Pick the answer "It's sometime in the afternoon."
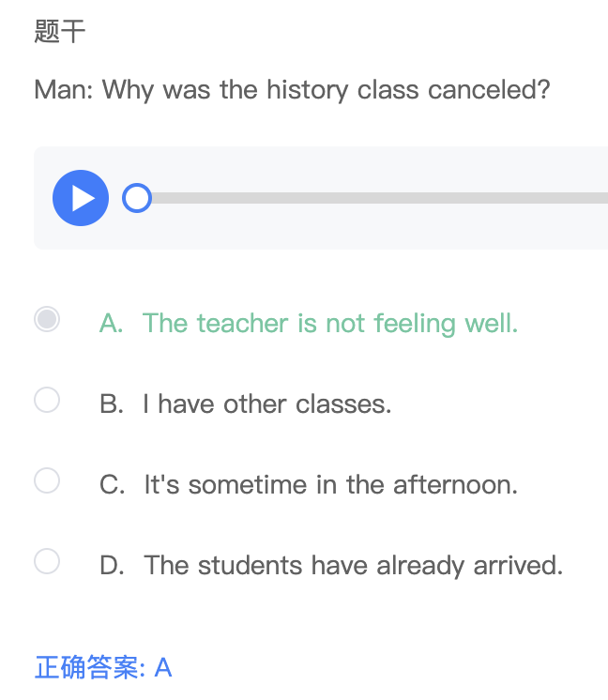 [330, 485]
